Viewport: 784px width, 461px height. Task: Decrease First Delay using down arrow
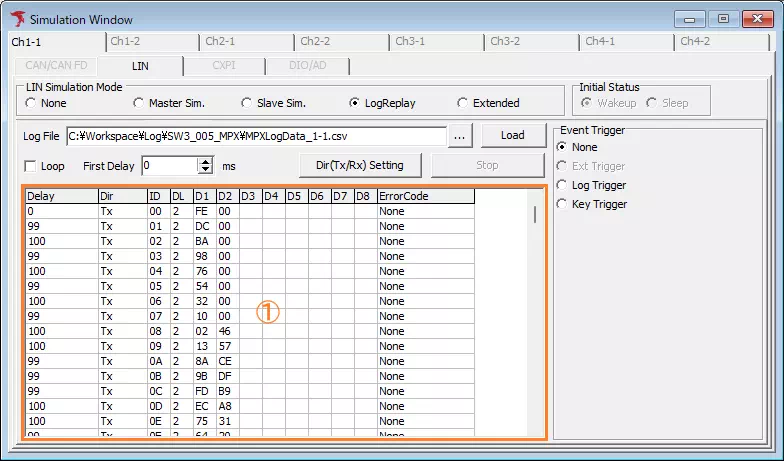coord(206,170)
